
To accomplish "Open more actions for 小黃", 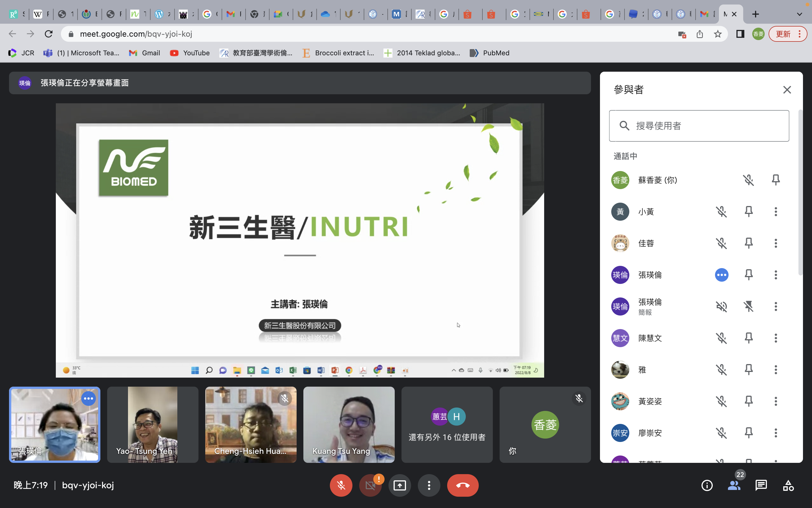I will tap(775, 212).
